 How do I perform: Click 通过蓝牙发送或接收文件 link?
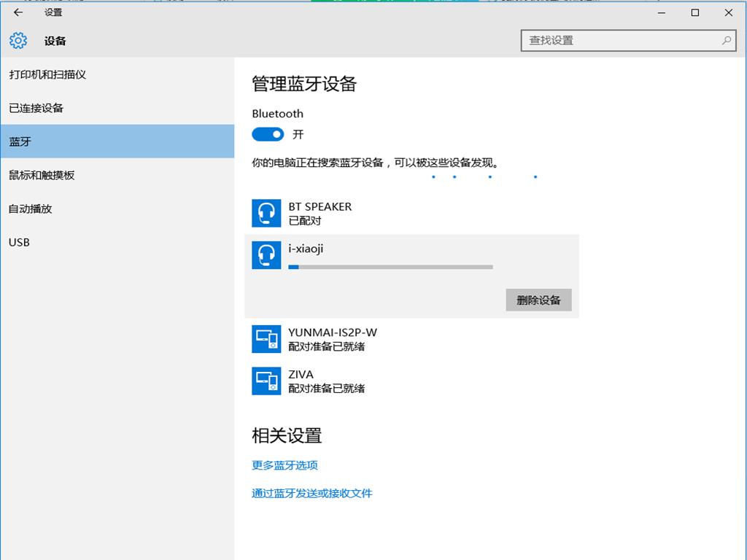coord(312,493)
